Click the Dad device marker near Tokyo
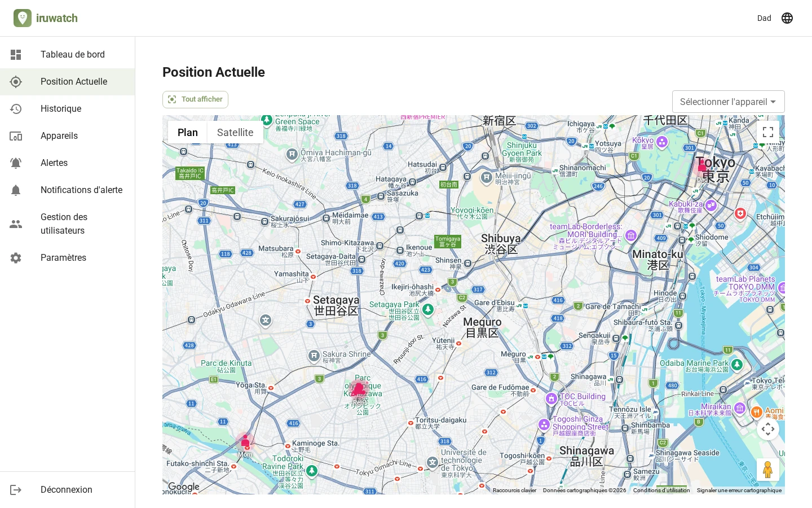This screenshot has height=508, width=812. [x=702, y=165]
